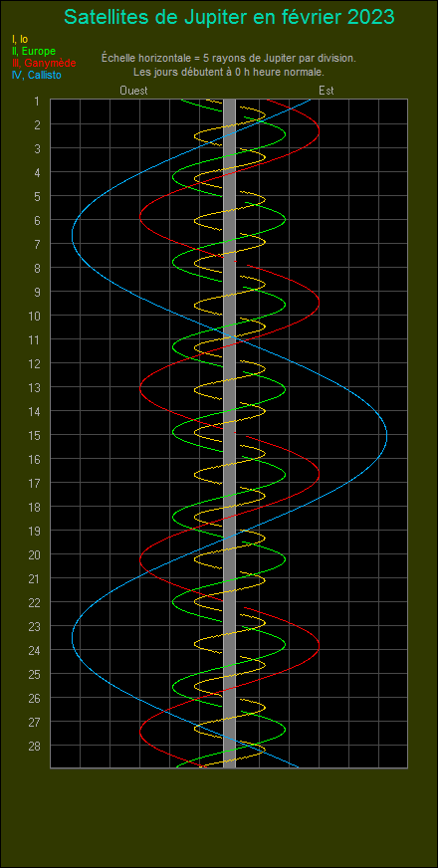Click the 'Échelle horizontale' scale note

point(229,58)
